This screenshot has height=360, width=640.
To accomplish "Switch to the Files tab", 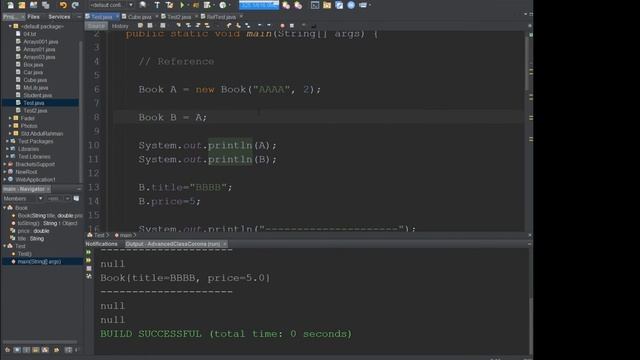I will [33, 17].
